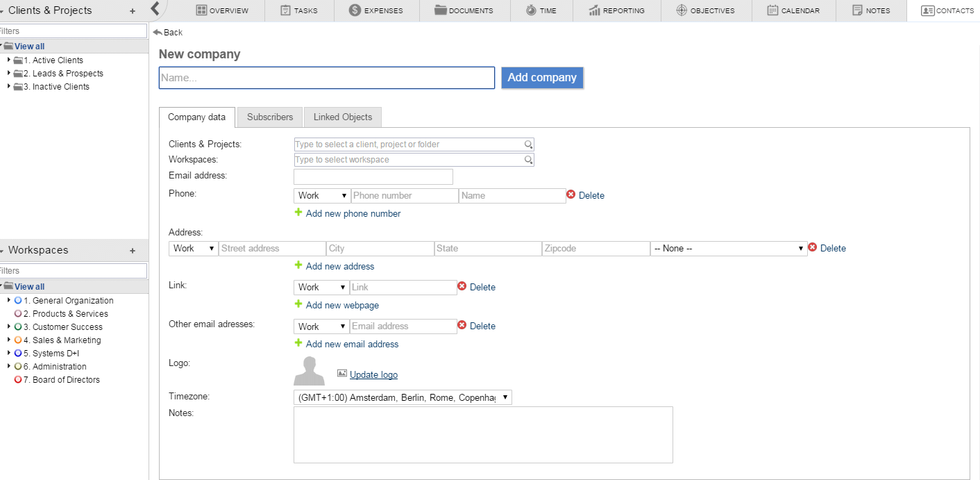Click the red delete icon for Phone
980x480 pixels.
571,195
